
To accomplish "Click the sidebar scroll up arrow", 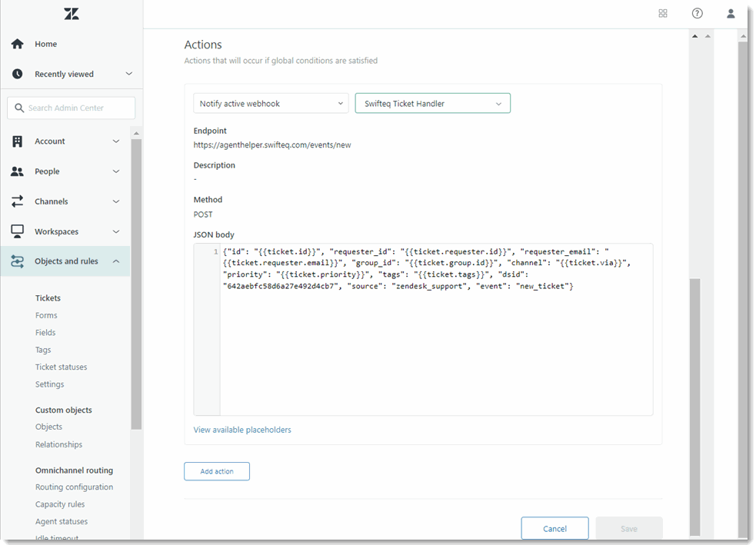I will (x=136, y=133).
